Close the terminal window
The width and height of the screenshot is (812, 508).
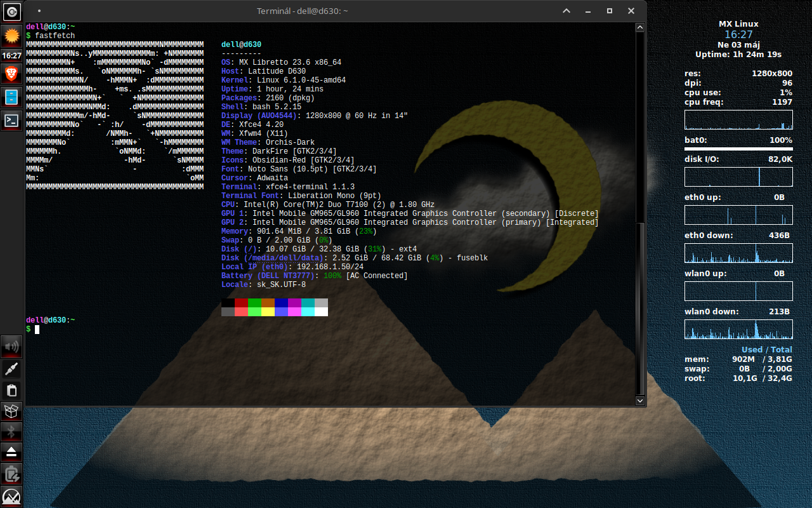pos(630,11)
